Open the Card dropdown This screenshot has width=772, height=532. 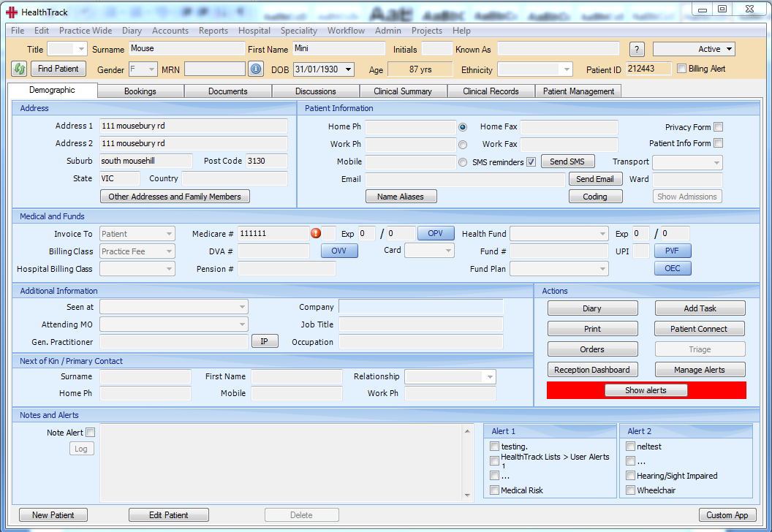448,251
